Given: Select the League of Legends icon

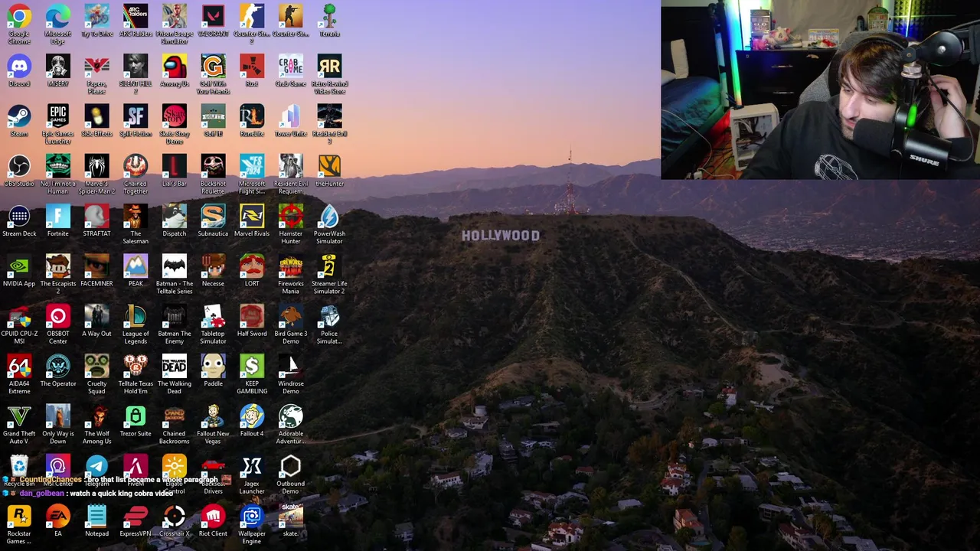Looking at the screenshot, I should pyautogui.click(x=136, y=317).
